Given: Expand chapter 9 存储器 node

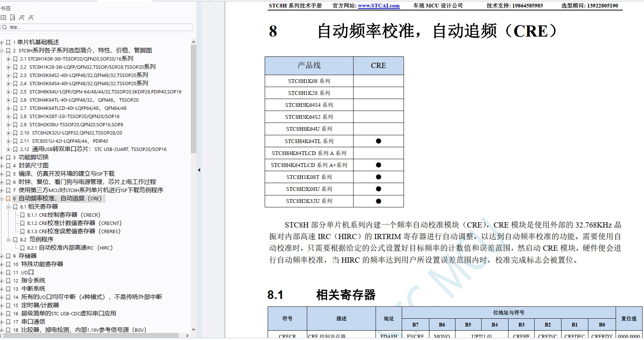Looking at the screenshot, I should point(2,256).
